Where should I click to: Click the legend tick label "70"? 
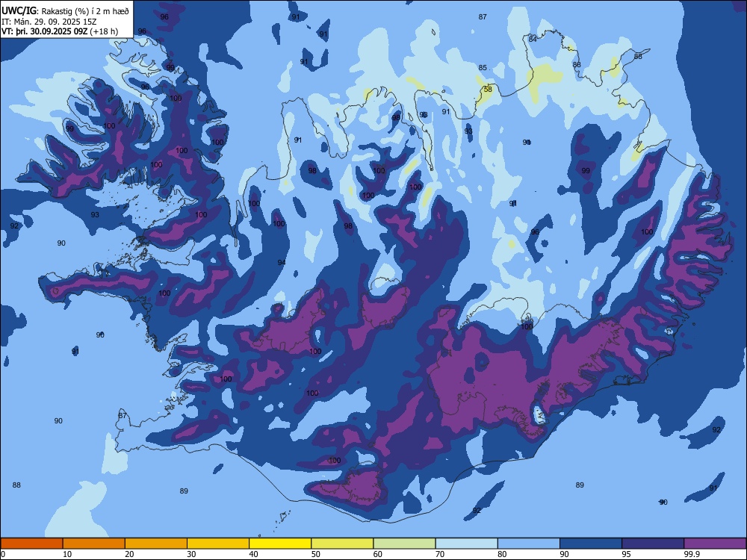tap(440, 554)
